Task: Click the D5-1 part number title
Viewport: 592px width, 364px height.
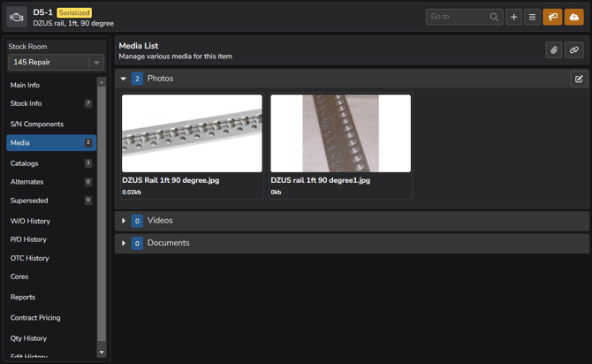Action: [x=42, y=12]
